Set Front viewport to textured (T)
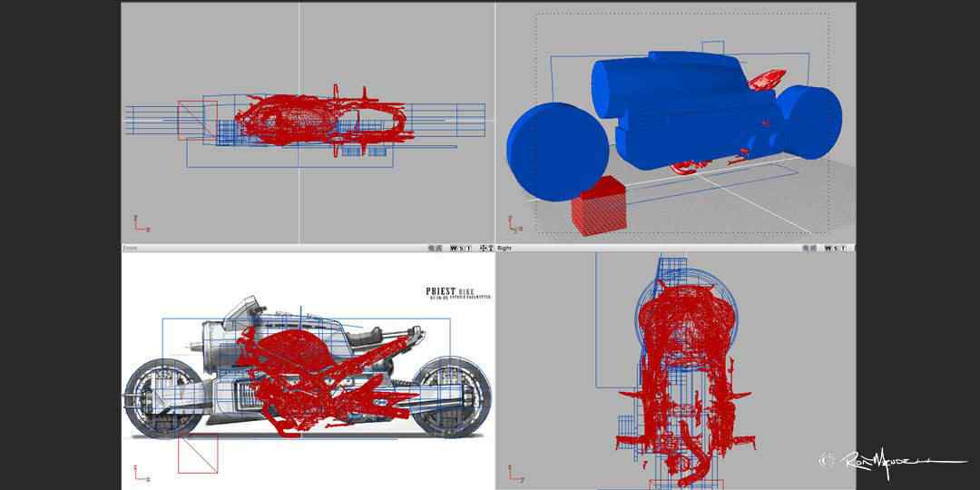Image resolution: width=980 pixels, height=490 pixels. [468, 248]
